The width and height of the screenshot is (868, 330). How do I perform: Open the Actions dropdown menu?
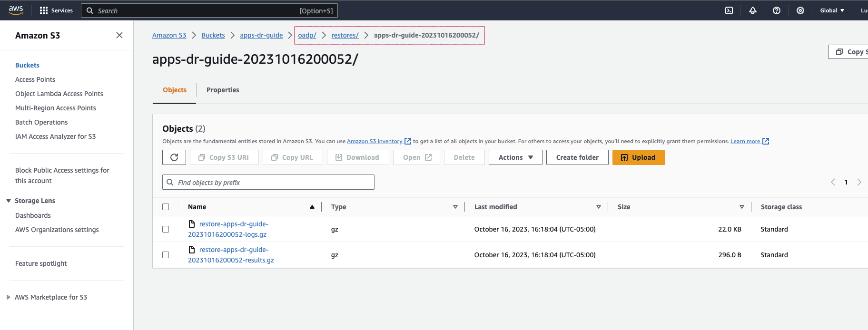point(515,157)
